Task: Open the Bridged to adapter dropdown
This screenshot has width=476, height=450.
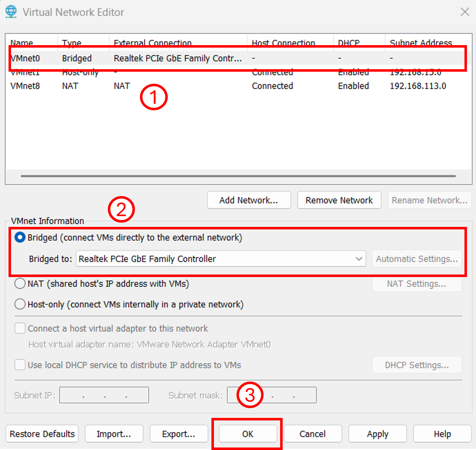Action: (x=221, y=258)
